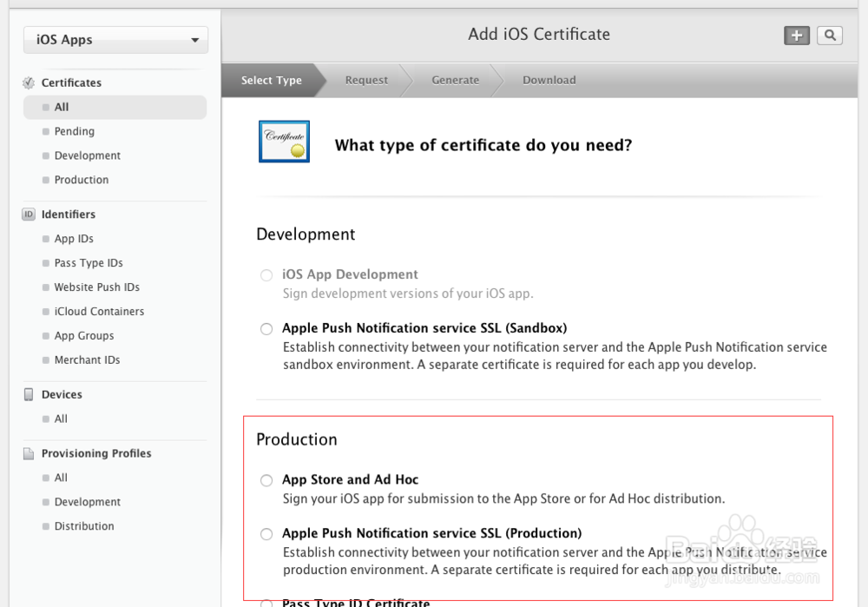Select All under Devices
The height and width of the screenshot is (607, 868).
point(61,418)
